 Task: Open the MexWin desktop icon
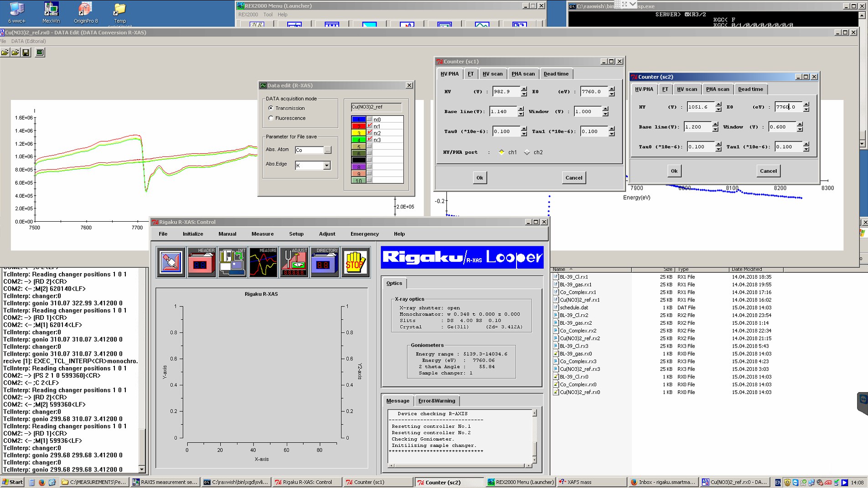point(51,12)
